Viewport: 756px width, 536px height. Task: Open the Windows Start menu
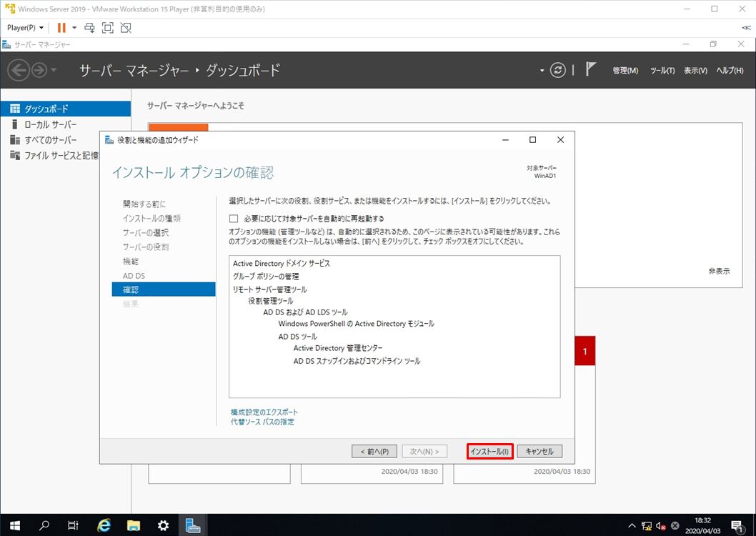click(x=14, y=525)
